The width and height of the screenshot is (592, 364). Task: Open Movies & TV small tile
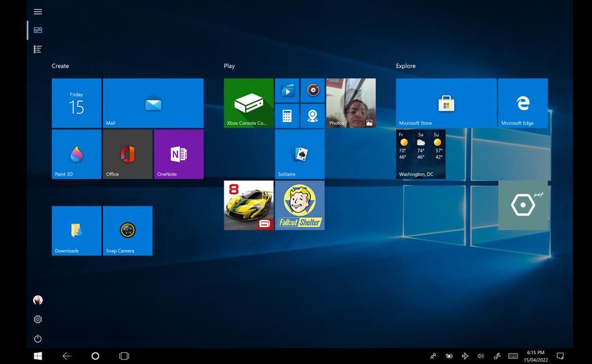click(287, 91)
